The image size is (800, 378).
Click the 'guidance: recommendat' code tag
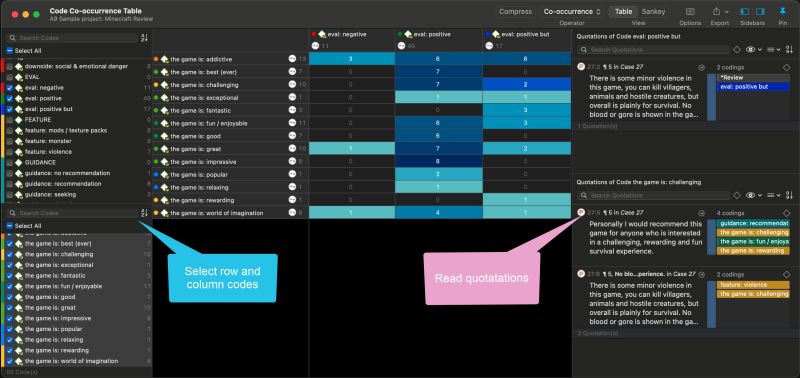753,223
